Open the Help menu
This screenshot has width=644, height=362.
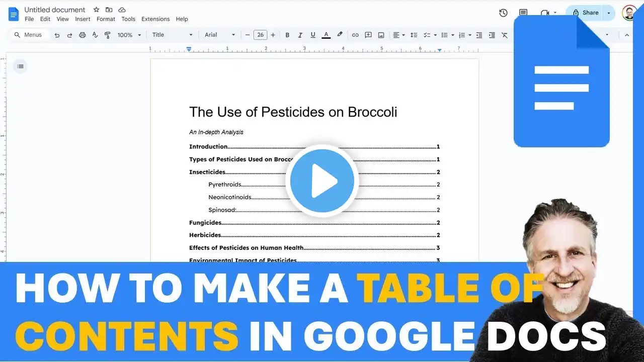click(182, 19)
